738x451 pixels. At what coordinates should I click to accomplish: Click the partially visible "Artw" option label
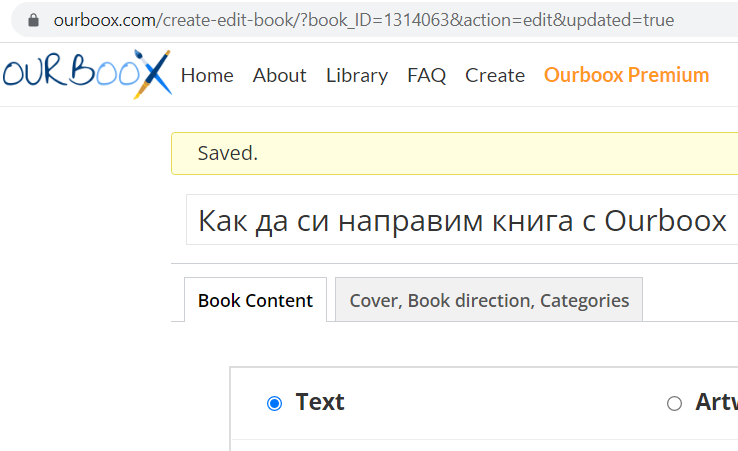[x=716, y=402]
